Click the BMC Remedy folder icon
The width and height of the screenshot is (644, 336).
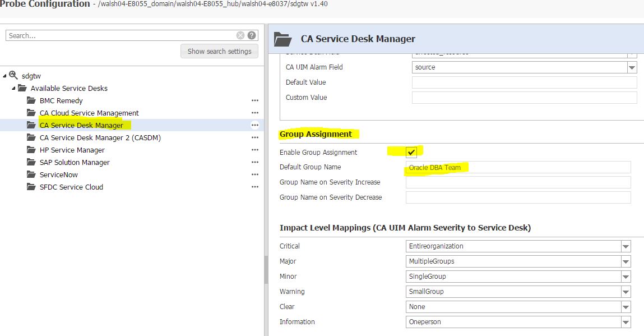31,100
